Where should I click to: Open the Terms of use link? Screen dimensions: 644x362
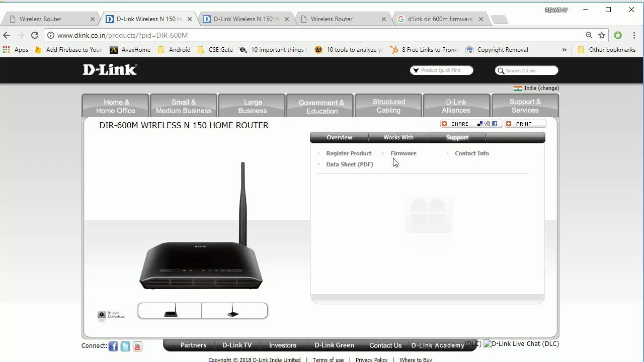tap(328, 360)
